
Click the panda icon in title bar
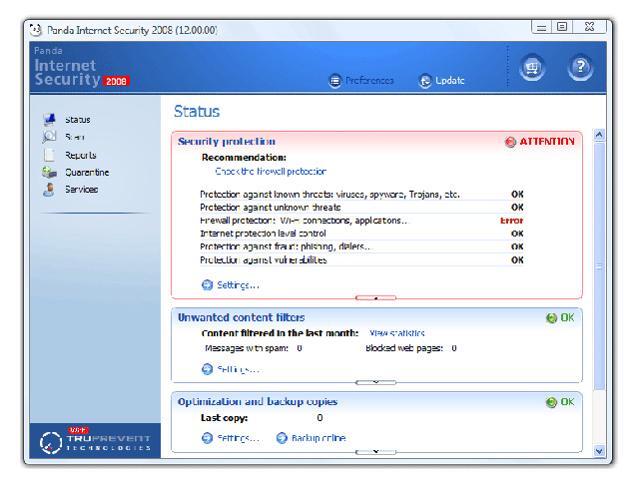coord(36,30)
